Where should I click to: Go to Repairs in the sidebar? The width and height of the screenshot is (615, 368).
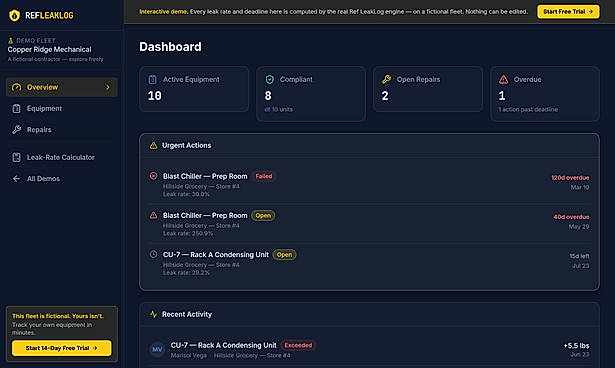point(62,130)
